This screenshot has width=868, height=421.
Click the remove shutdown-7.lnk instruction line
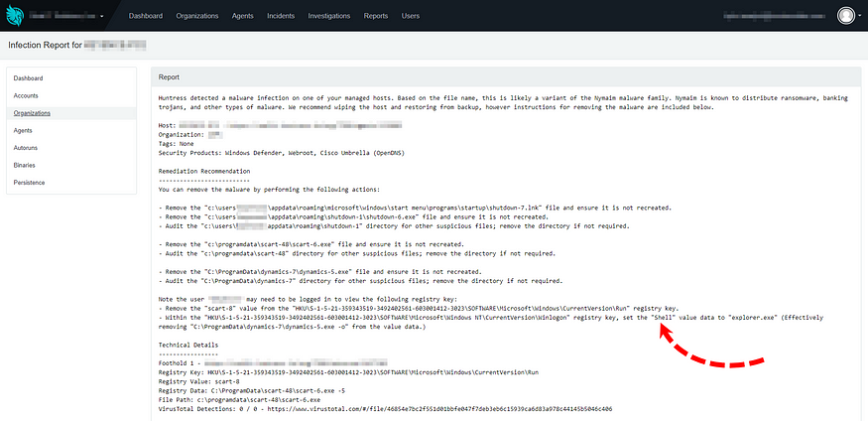click(x=415, y=208)
